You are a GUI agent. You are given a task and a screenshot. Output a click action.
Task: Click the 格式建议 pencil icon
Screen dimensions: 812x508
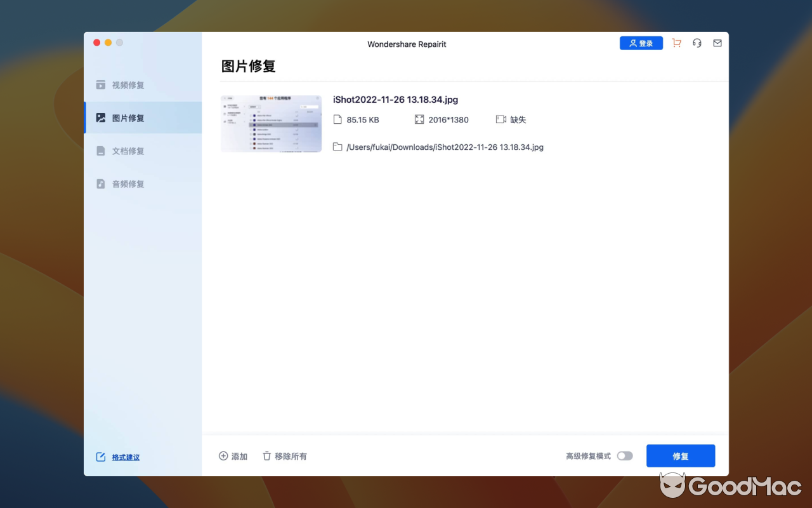(x=101, y=456)
